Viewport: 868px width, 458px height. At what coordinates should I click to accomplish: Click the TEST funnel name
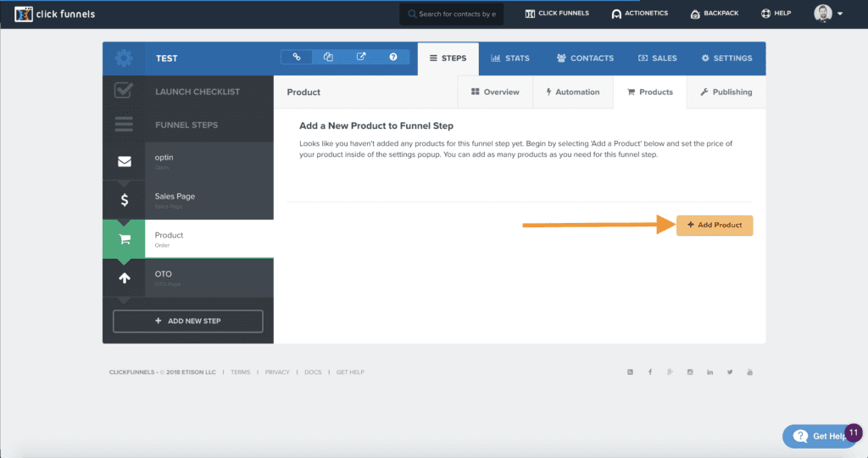[167, 59]
